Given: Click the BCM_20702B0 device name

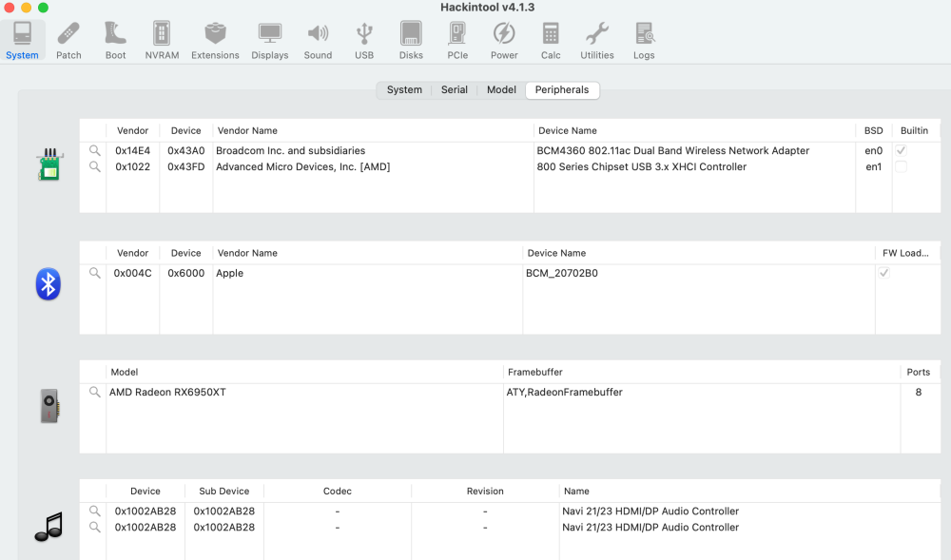Looking at the screenshot, I should pos(562,273).
